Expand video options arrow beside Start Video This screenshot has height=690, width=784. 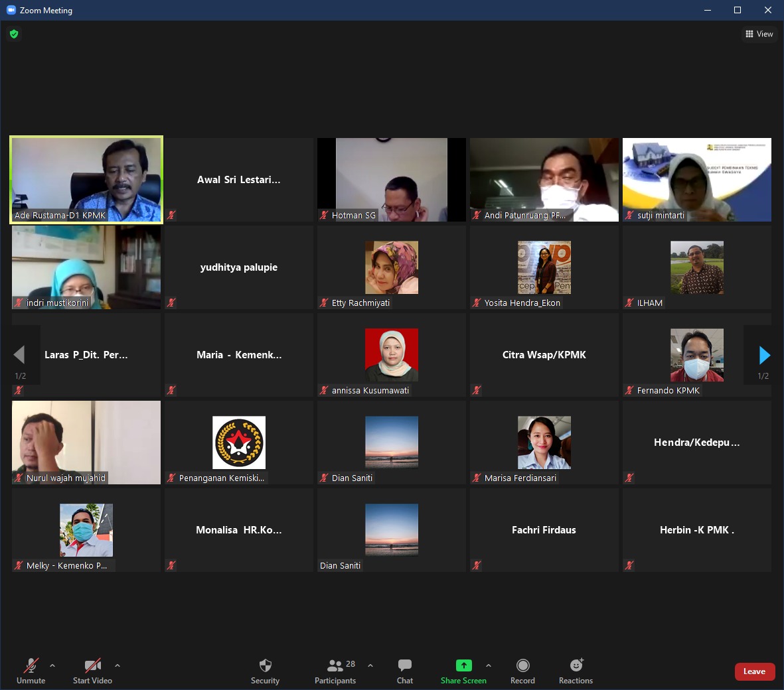118,665
